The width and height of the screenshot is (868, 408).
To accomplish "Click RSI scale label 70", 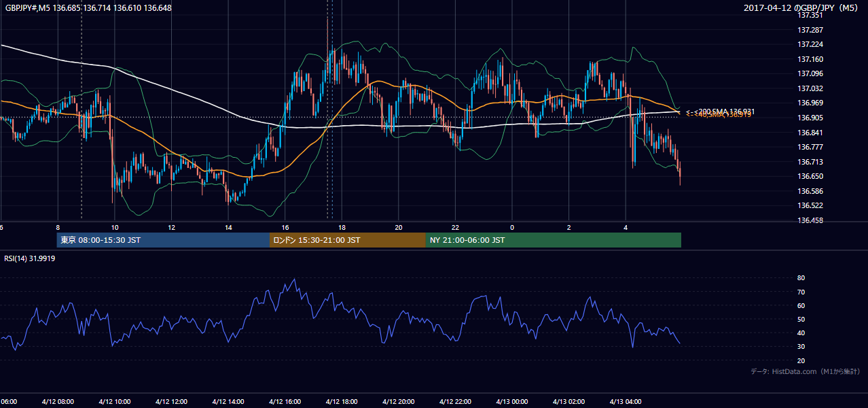I will [801, 292].
